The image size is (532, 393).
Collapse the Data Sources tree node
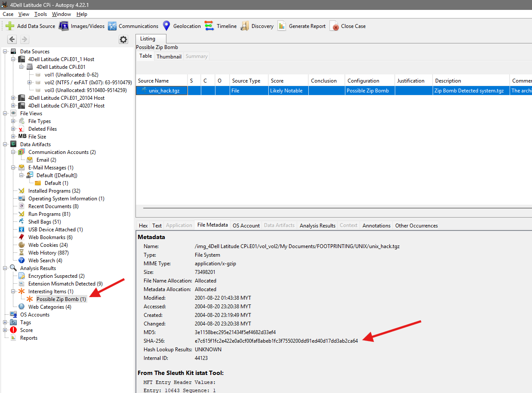point(5,52)
